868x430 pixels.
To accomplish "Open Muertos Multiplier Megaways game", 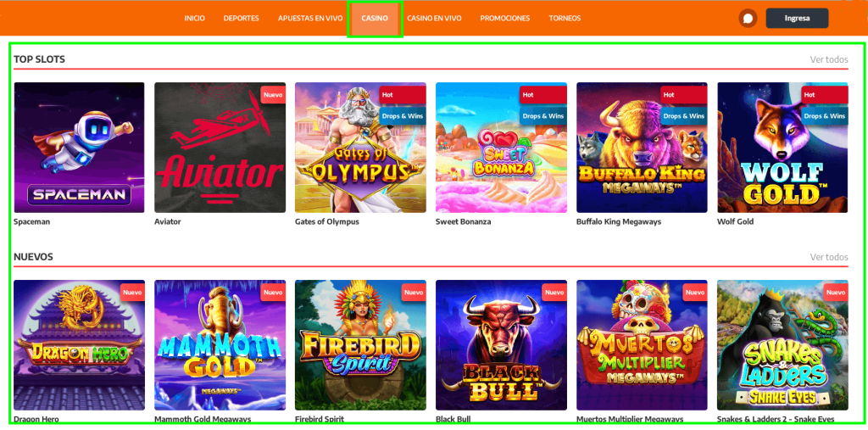I will click(x=643, y=344).
